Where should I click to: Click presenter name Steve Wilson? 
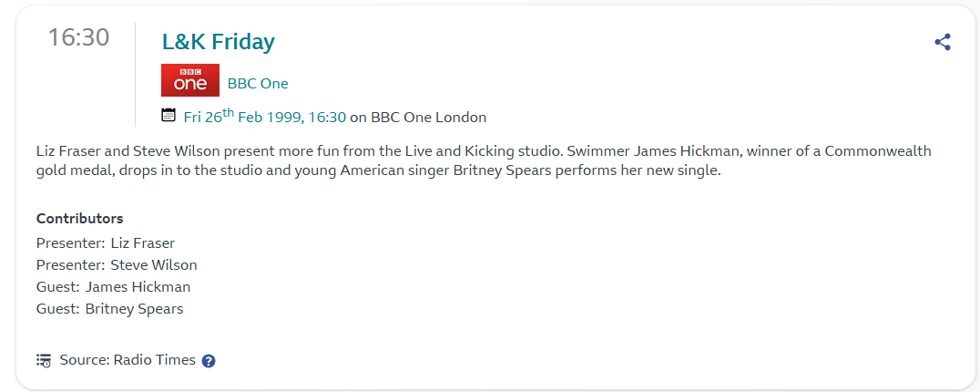coord(154,265)
